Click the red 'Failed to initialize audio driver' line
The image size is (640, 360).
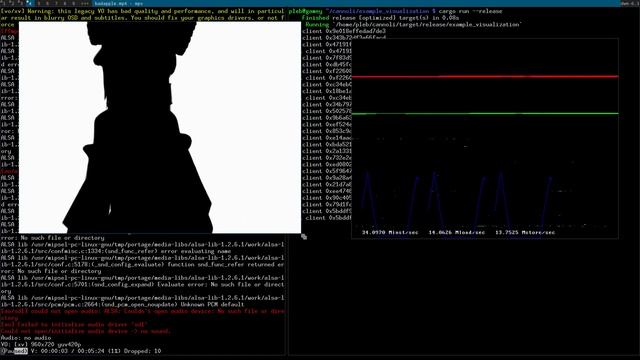(x=74, y=324)
